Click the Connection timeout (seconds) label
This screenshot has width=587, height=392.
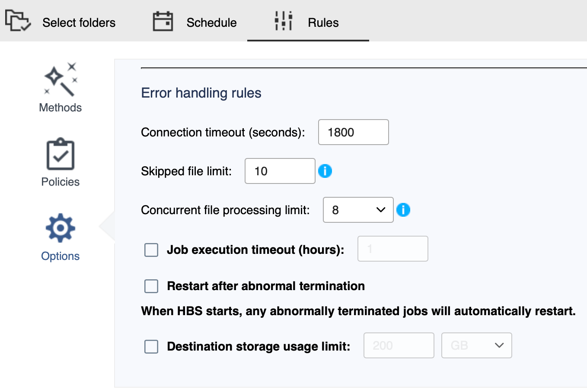223,132
